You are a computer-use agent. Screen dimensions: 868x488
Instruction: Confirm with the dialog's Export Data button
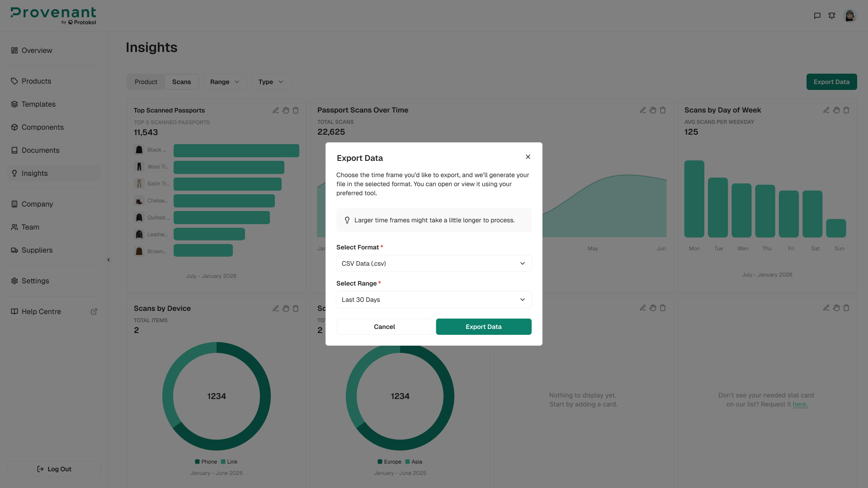coord(484,327)
